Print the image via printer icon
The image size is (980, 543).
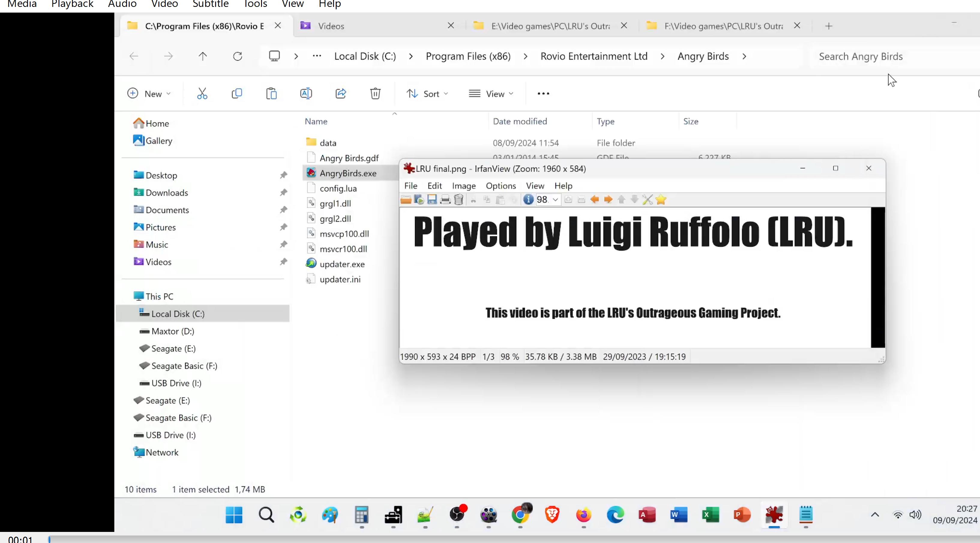click(x=445, y=199)
